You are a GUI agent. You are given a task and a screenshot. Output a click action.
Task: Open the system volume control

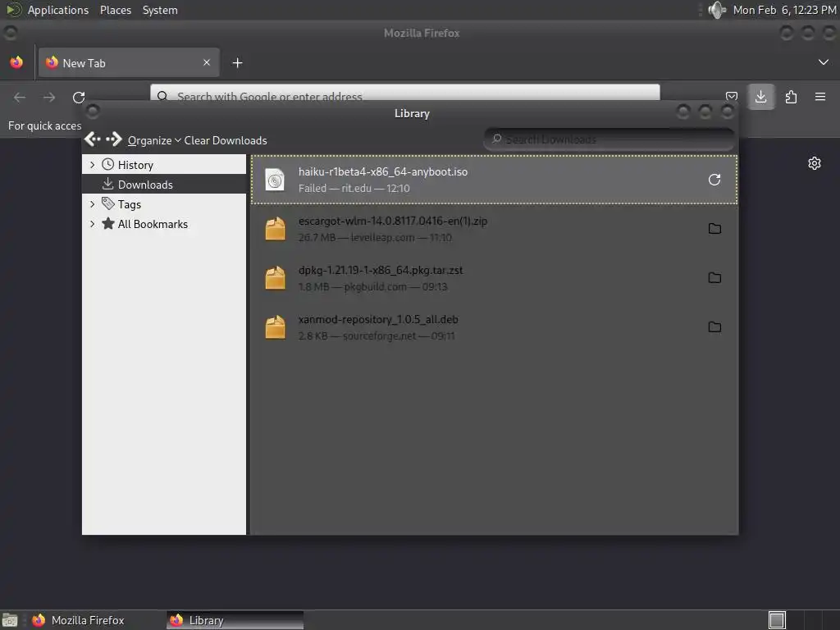pos(717,10)
